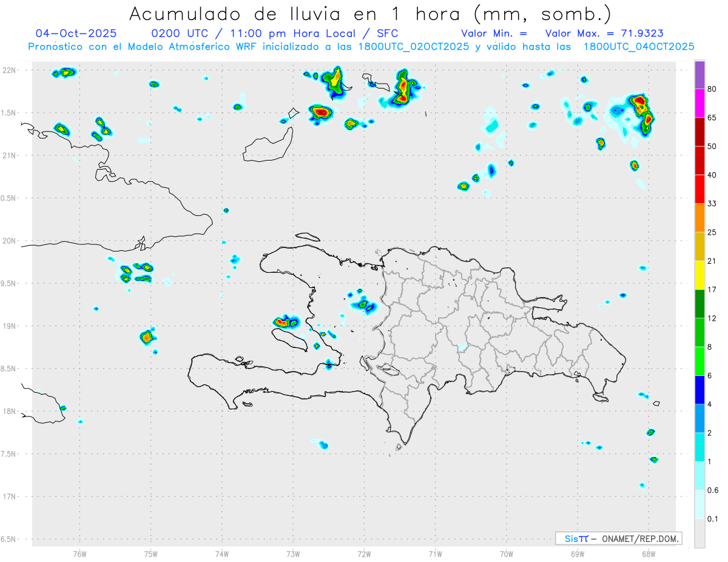Select the '1800UTC_04OCT2025' valid-until time
Viewport: 728px width, 562px height.
(x=638, y=47)
